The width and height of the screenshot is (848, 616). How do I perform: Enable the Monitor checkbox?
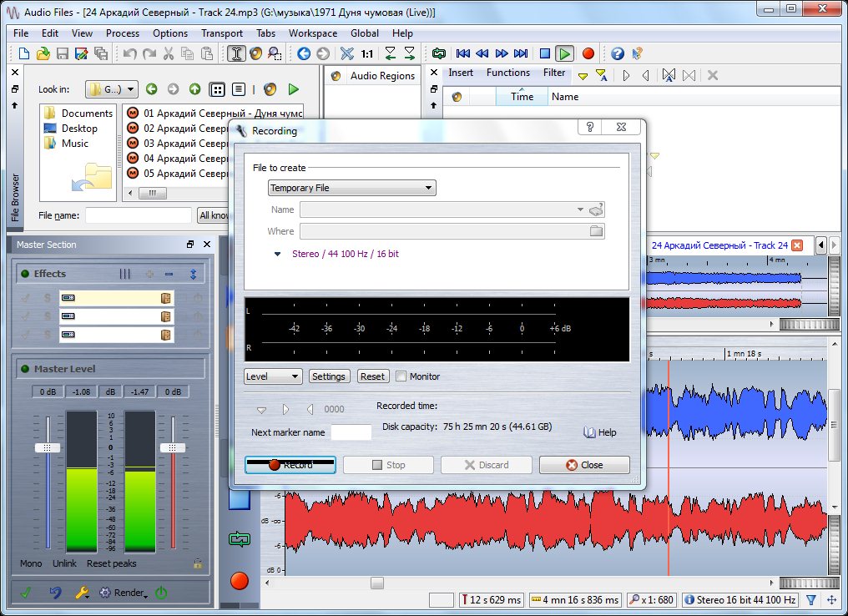401,376
